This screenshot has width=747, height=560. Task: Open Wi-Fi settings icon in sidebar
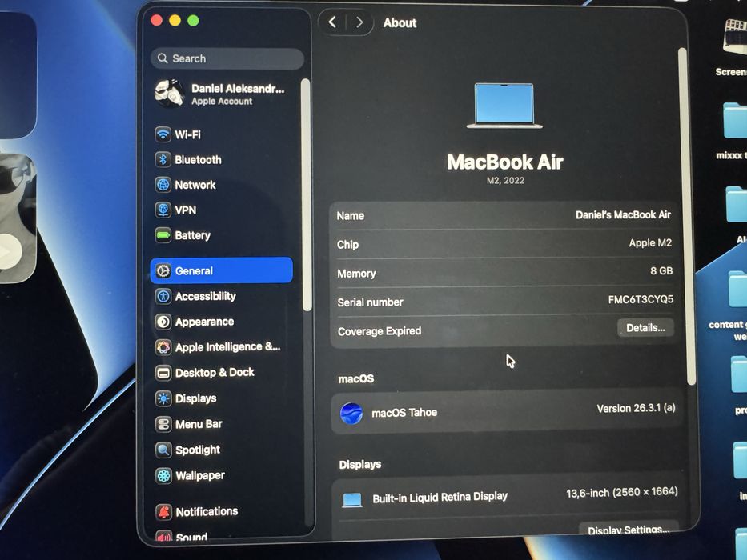tap(163, 134)
